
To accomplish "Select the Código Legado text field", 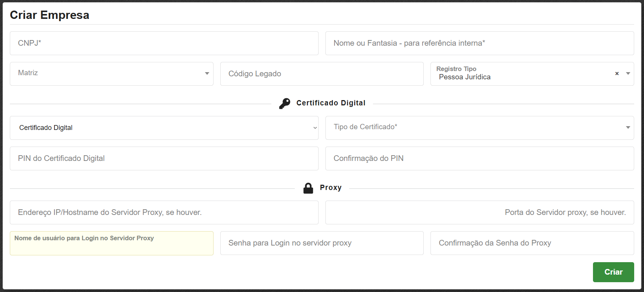I will tap(322, 74).
